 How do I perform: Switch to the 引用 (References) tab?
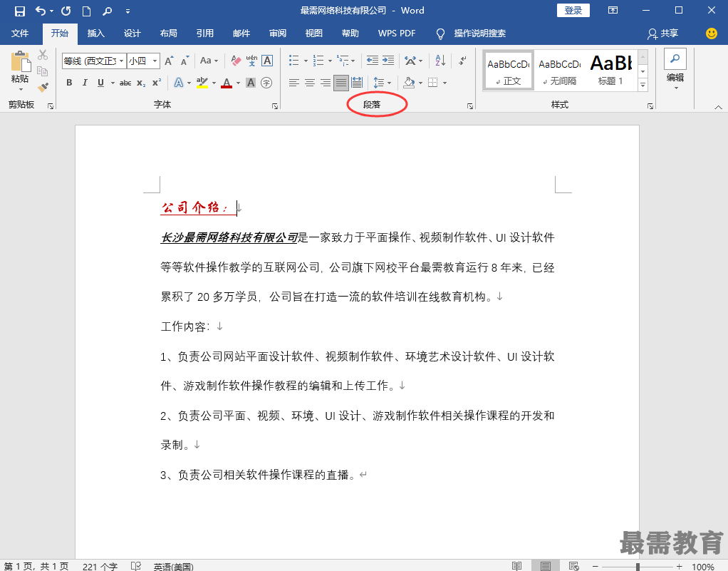204,34
